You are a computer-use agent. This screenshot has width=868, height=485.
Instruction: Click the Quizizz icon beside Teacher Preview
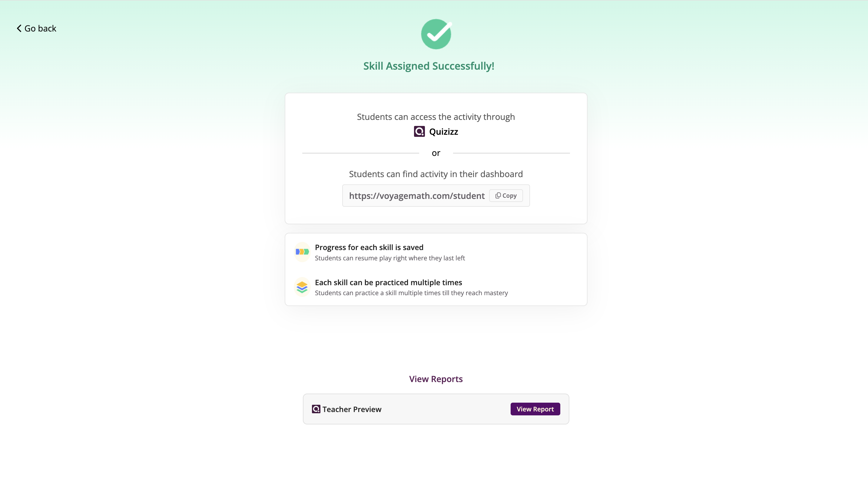coord(316,409)
